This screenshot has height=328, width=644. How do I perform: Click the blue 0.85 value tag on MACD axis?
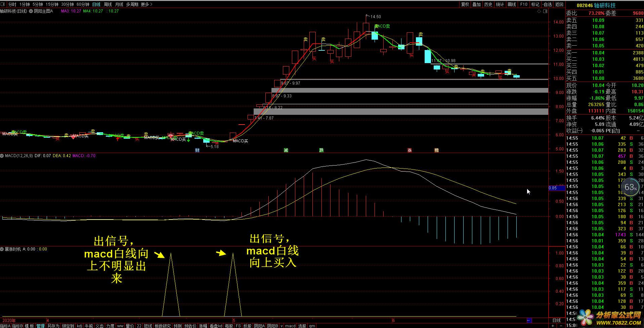coord(557,188)
